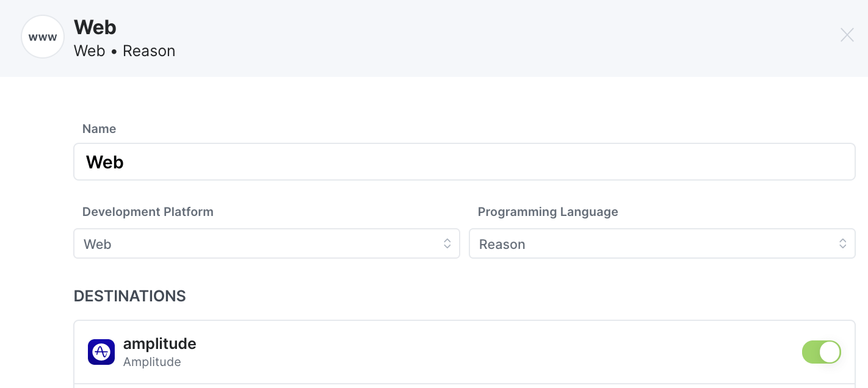Click empty space in amplitude destination row

pyautogui.click(x=488, y=353)
